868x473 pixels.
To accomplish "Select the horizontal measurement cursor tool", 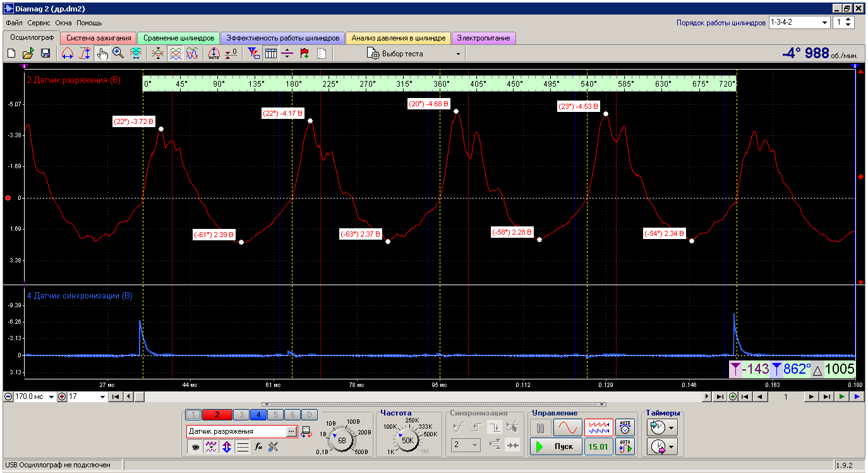I will pos(68,54).
